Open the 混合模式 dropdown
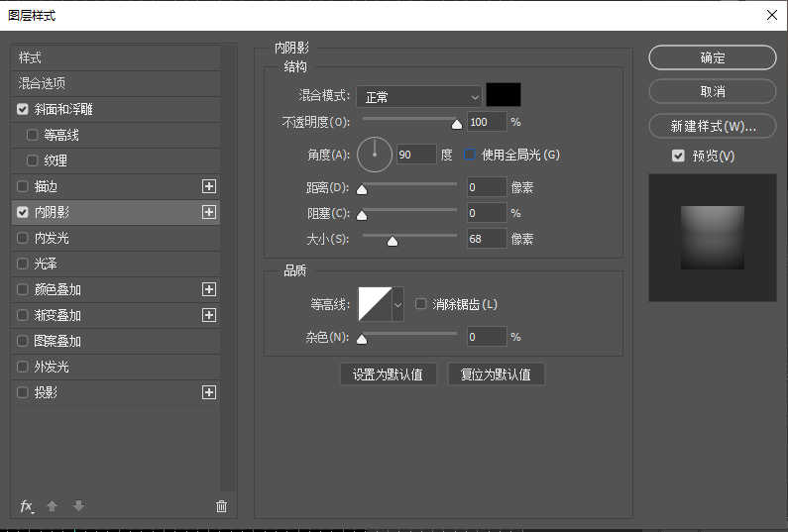The image size is (788, 532). (x=419, y=97)
